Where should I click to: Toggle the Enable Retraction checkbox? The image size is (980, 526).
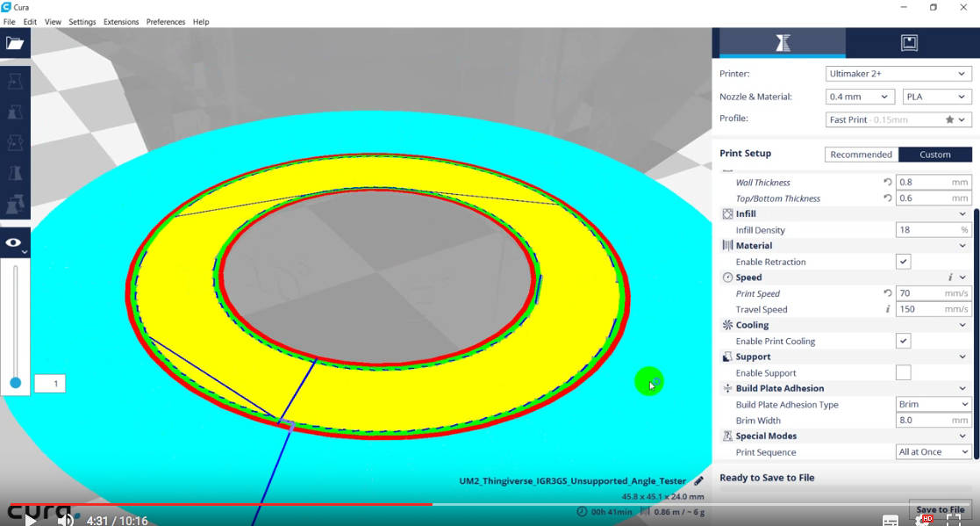coord(903,262)
